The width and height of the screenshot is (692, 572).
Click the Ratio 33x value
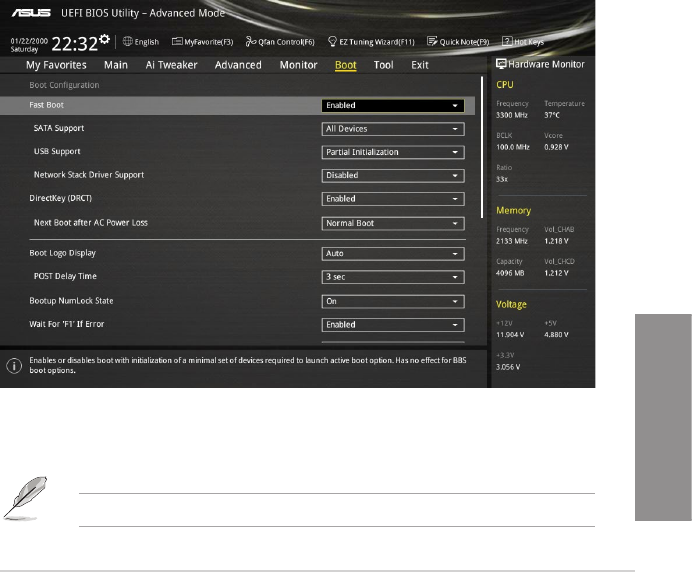tap(502, 179)
